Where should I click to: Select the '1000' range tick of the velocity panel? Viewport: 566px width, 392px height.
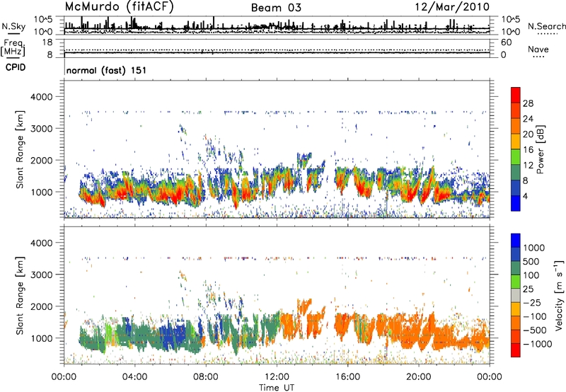pos(42,338)
